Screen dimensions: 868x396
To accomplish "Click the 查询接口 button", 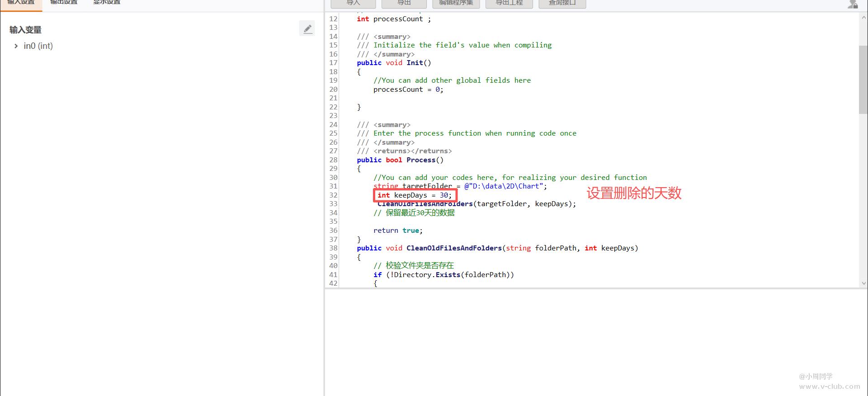I will coord(562,3).
